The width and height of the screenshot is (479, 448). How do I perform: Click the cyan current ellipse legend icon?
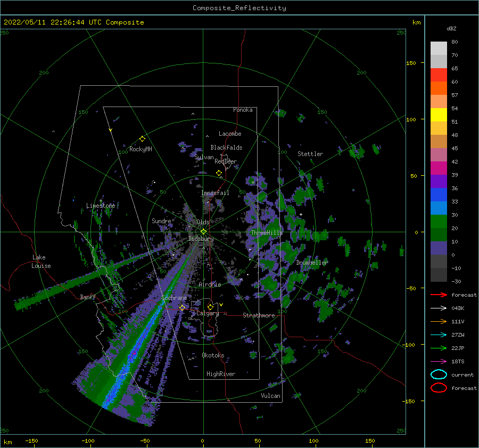point(439,374)
